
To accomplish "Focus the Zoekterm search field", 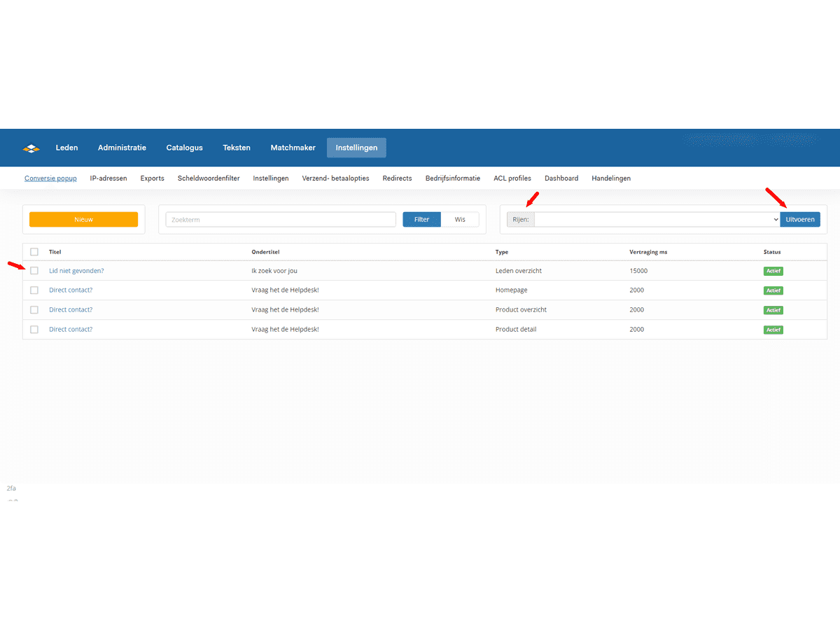I will [281, 220].
